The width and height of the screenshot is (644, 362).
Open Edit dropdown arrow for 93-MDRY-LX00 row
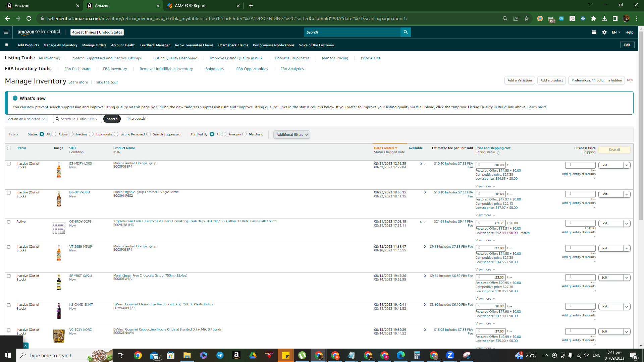click(627, 165)
